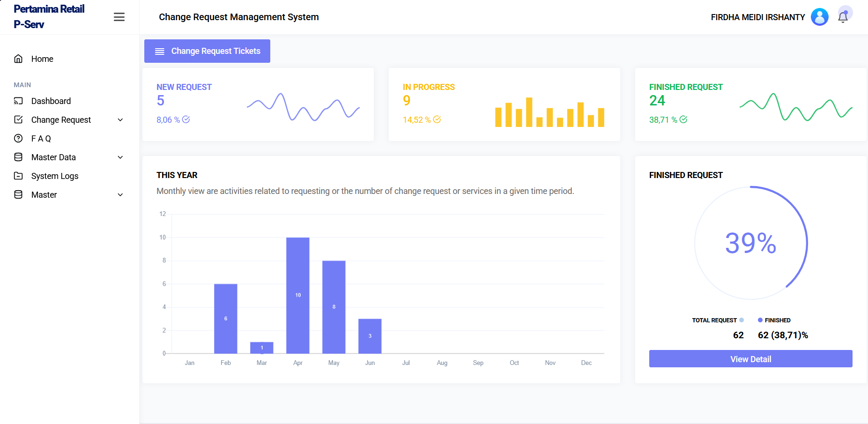
Task: Click the list icon in Change Request Tickets
Action: click(160, 52)
